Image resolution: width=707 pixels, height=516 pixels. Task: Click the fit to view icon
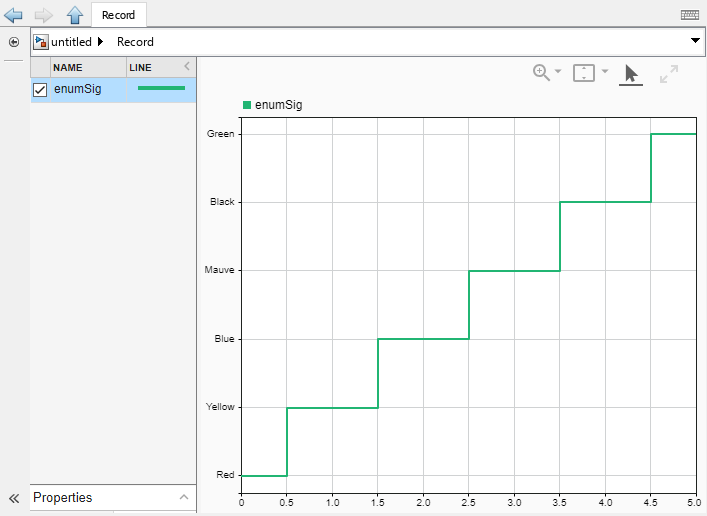584,73
